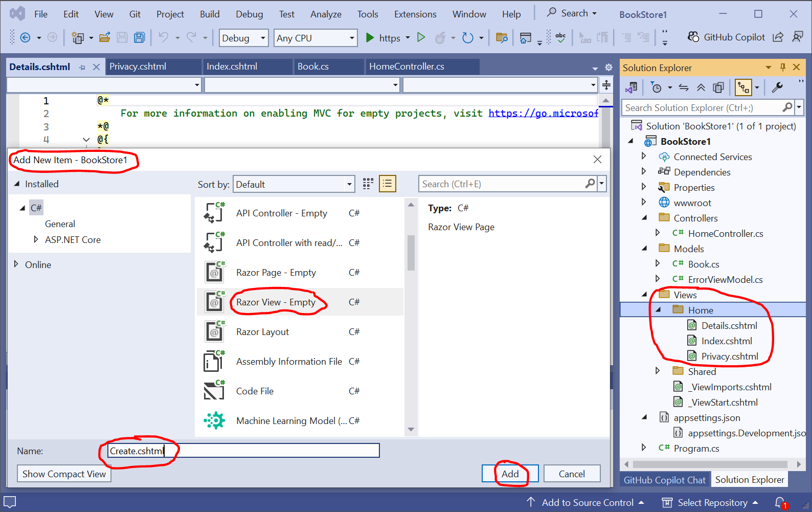This screenshot has height=512, width=812.
Task: Click Select Repository in status bar
Action: click(x=710, y=502)
